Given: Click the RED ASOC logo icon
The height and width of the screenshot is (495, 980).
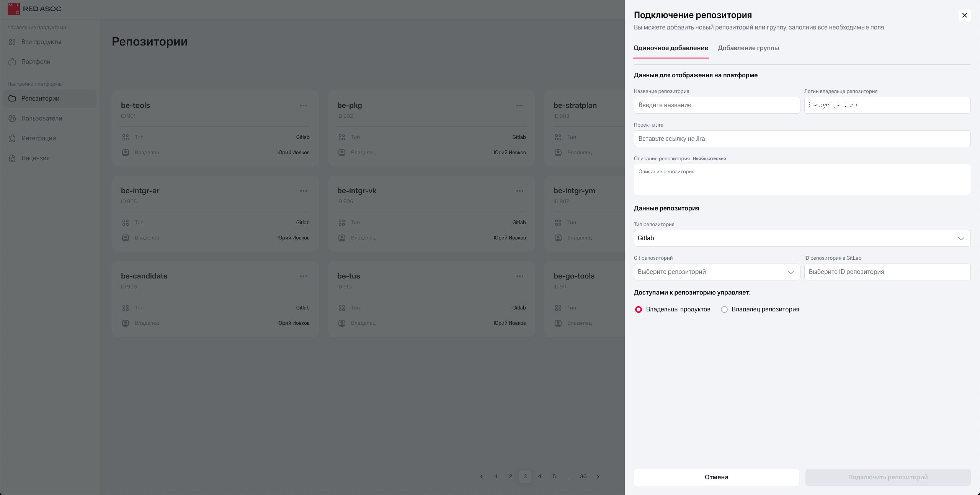Looking at the screenshot, I should [13, 9].
